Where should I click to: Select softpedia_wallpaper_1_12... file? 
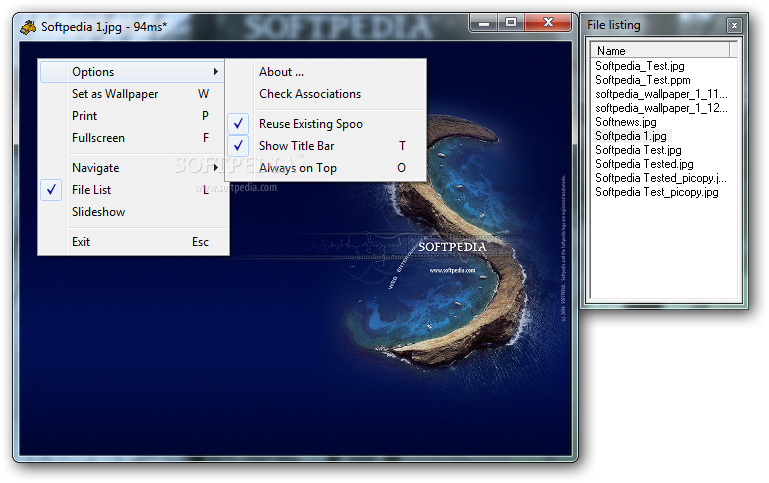pos(661,108)
